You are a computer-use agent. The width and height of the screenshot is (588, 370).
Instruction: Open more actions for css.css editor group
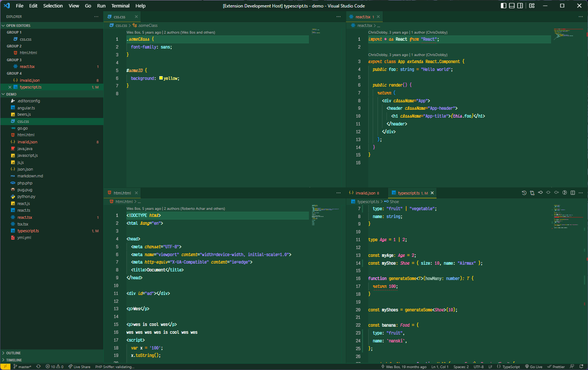[338, 16]
